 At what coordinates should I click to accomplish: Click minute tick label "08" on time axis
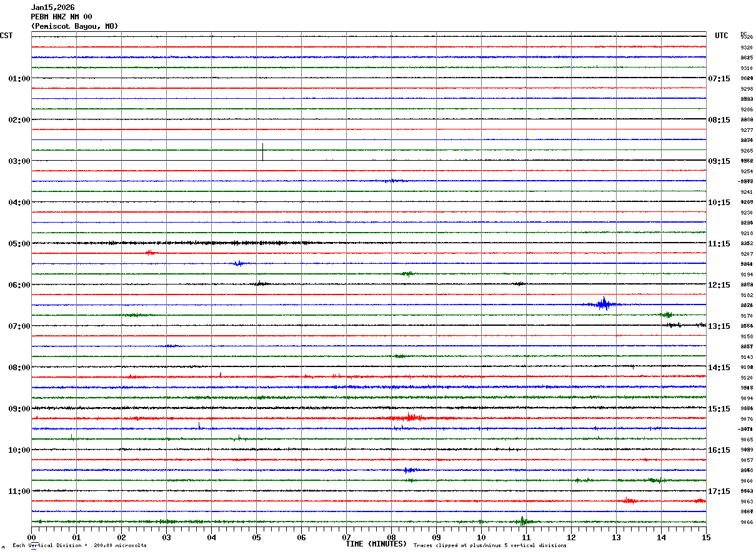[391, 537]
